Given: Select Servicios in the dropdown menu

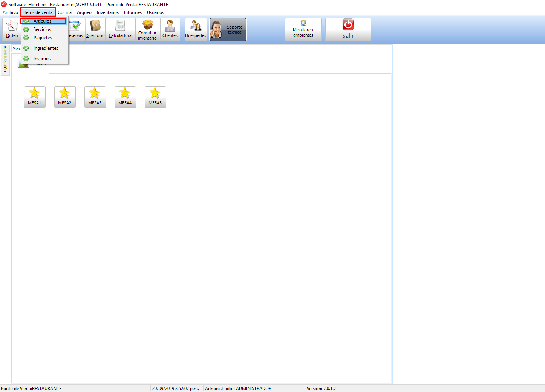Looking at the screenshot, I should click(x=42, y=29).
